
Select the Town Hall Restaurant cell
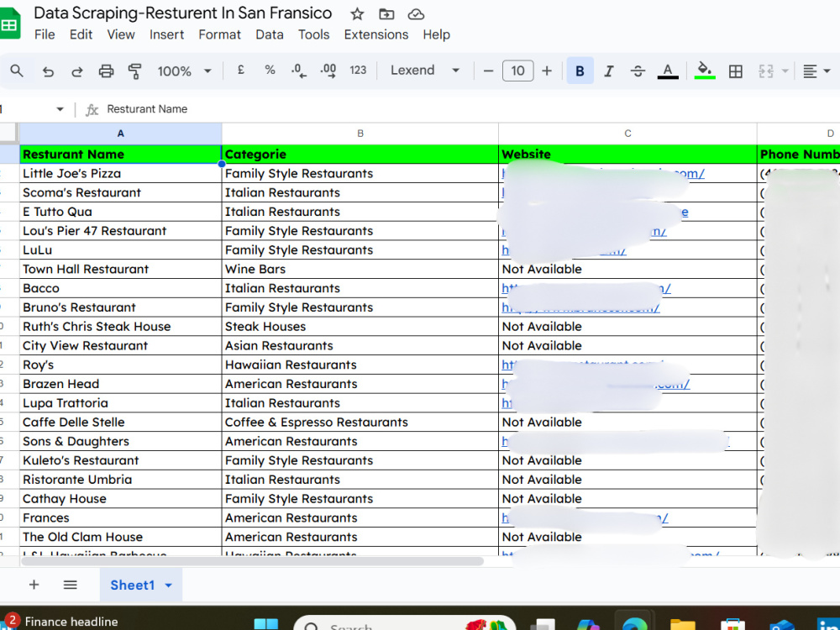click(120, 269)
